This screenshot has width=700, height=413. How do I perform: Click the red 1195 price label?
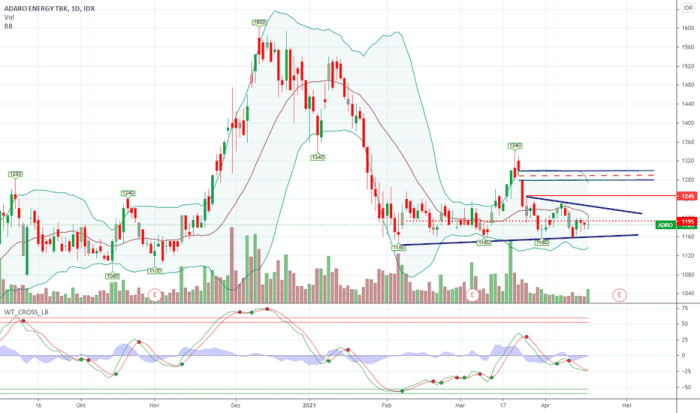pyautogui.click(x=688, y=221)
